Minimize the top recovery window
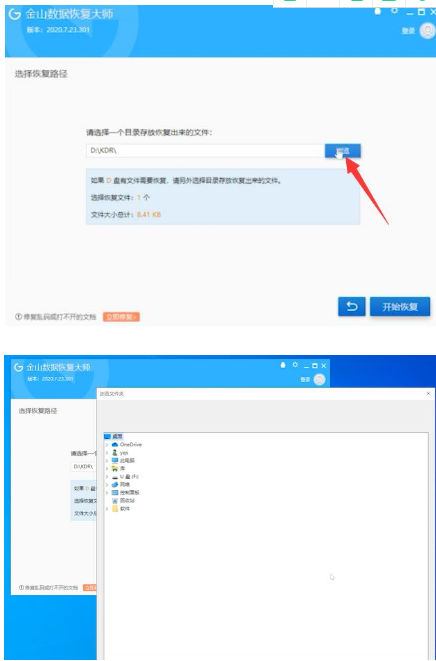The height and width of the screenshot is (661, 436). tap(410, 13)
